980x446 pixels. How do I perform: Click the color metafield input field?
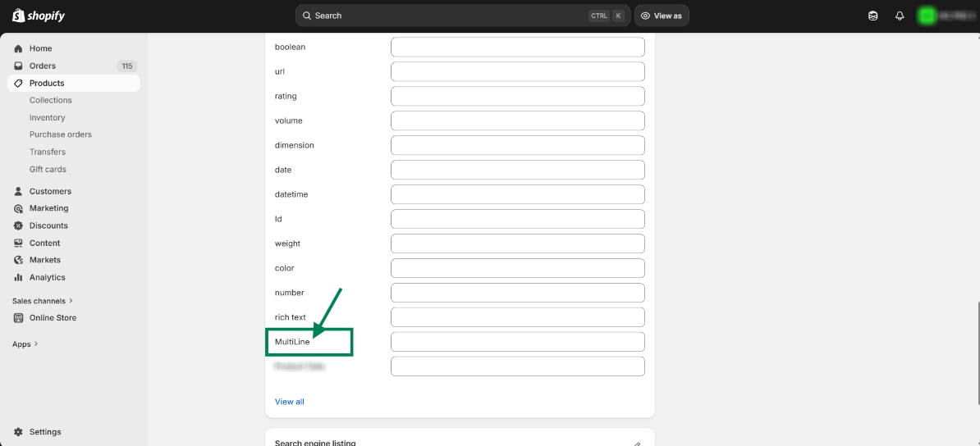click(x=517, y=268)
